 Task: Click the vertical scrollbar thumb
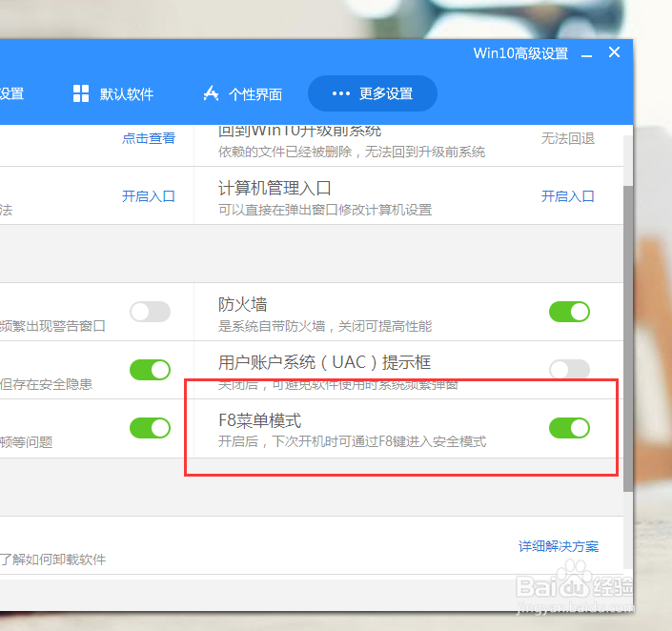(x=628, y=338)
